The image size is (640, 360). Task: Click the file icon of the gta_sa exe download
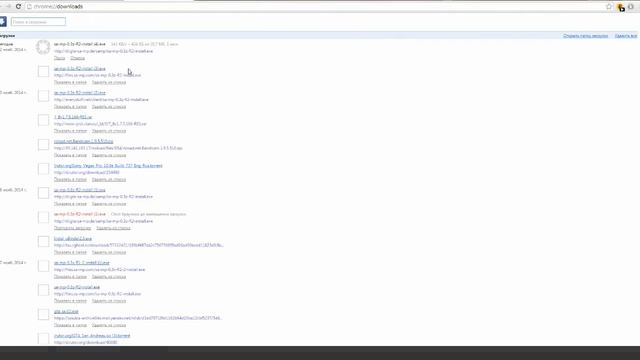43,315
